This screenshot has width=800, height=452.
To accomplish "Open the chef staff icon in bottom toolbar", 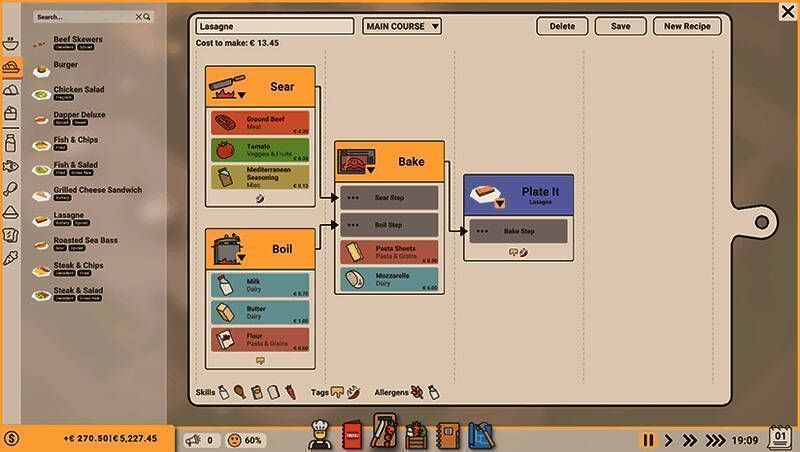I will 319,434.
